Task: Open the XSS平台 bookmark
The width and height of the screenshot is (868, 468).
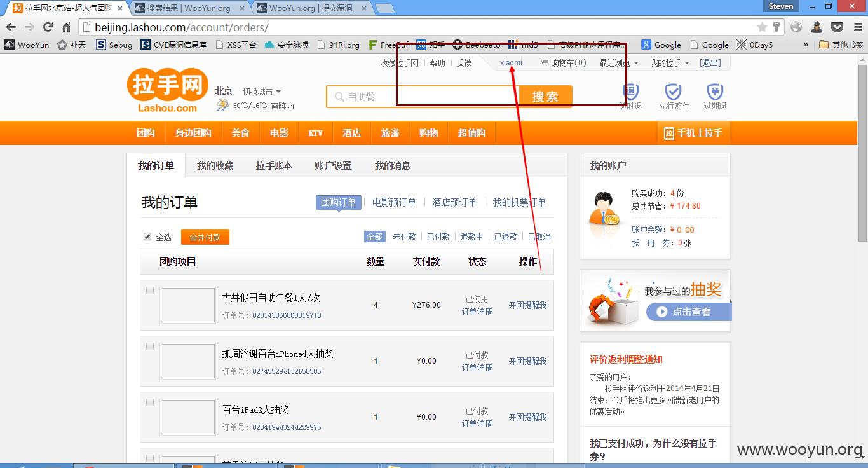Action: tap(236, 45)
